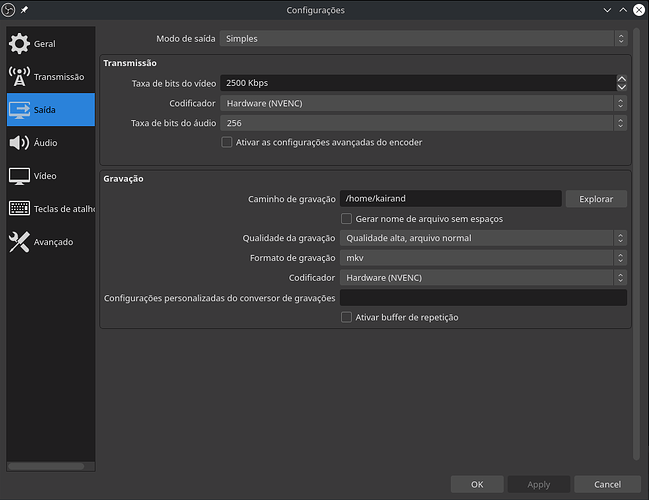Click the Geral gear icon

point(19,44)
